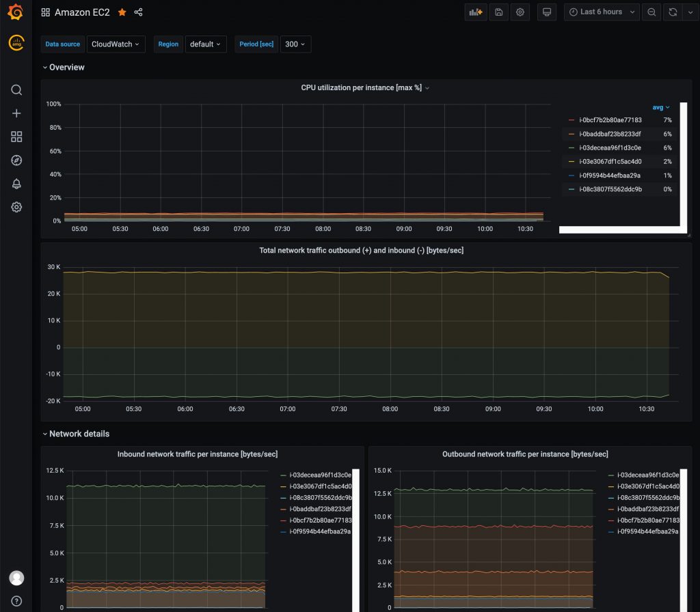The height and width of the screenshot is (612, 700).
Task: Toggle series i-0baddbaf23b8233df in CPU legend
Action: (x=610, y=134)
